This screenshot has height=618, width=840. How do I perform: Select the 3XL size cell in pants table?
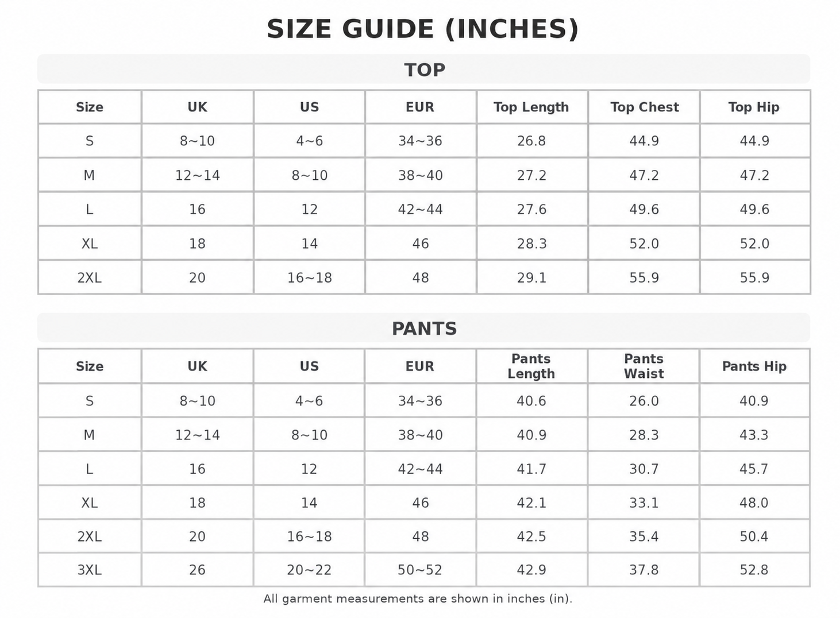tap(90, 570)
